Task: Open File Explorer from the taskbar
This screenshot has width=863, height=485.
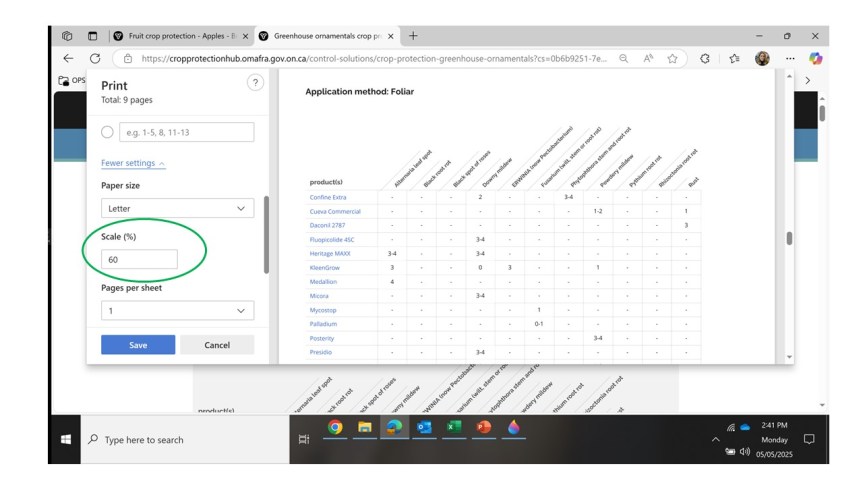Action: point(364,427)
